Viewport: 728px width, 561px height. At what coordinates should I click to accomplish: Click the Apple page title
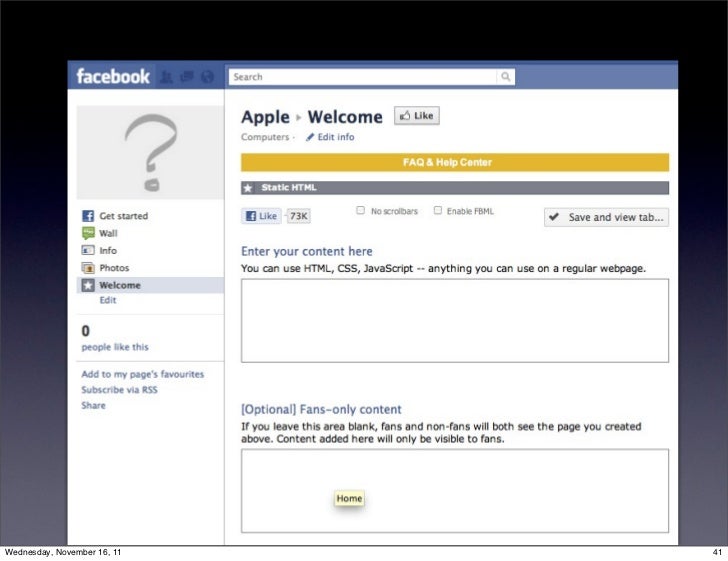coord(265,117)
